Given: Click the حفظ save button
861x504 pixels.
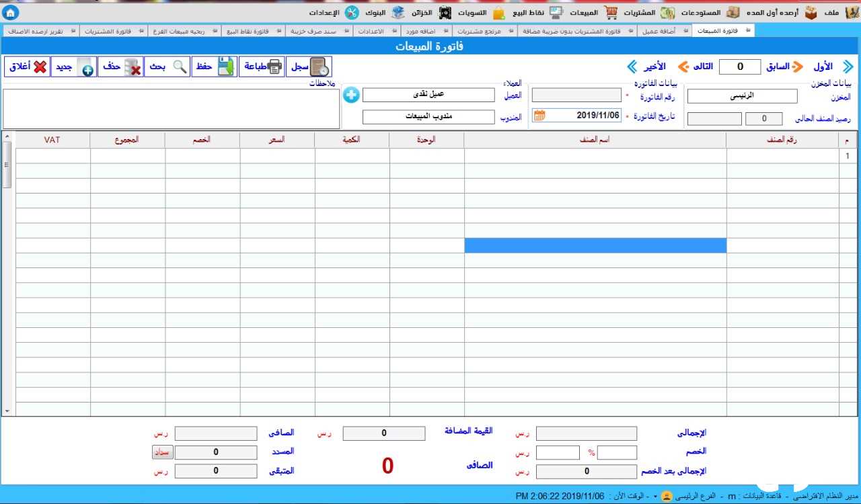Looking at the screenshot, I should pos(215,67).
